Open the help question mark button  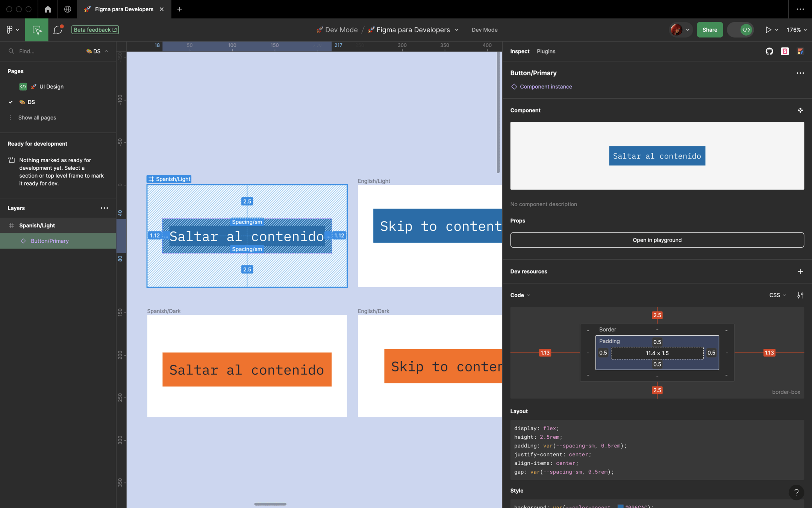[x=796, y=492]
